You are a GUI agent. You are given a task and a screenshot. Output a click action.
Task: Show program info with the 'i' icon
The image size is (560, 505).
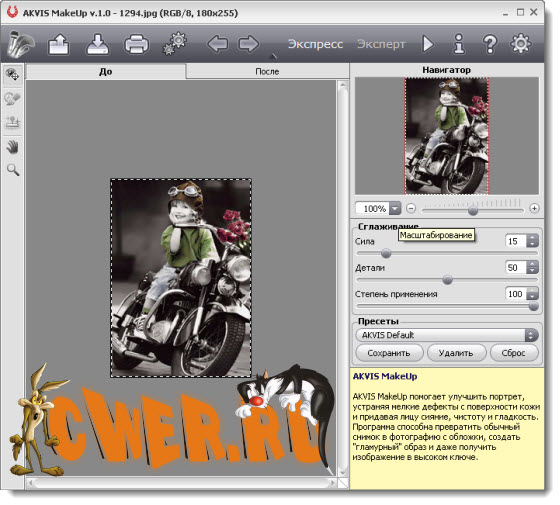pos(459,44)
